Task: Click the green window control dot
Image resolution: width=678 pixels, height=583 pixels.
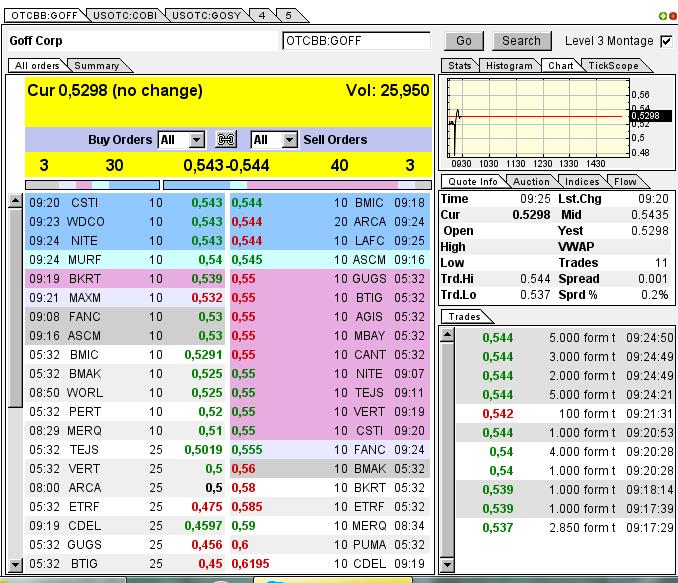Action: [662, 16]
